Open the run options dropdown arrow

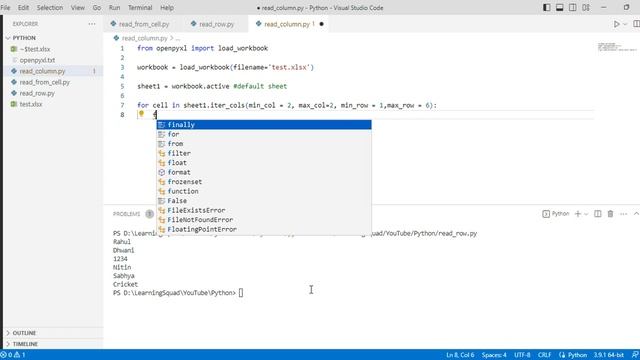(x=625, y=24)
